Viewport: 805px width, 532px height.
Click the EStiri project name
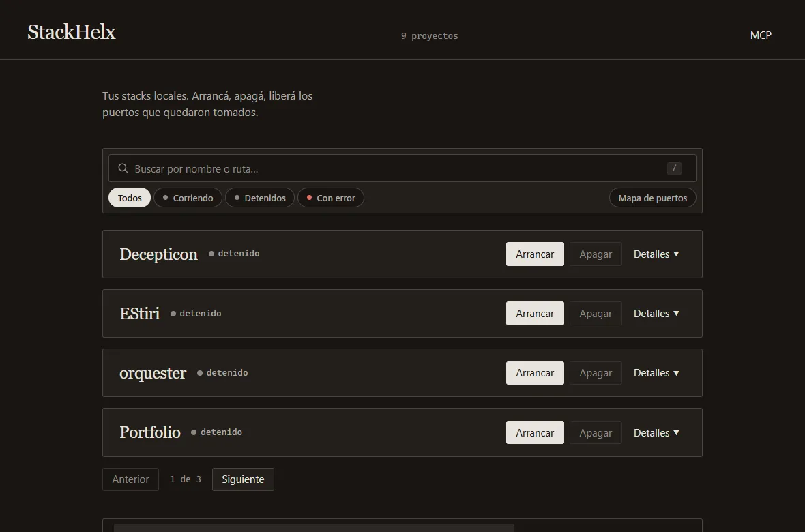pos(139,313)
